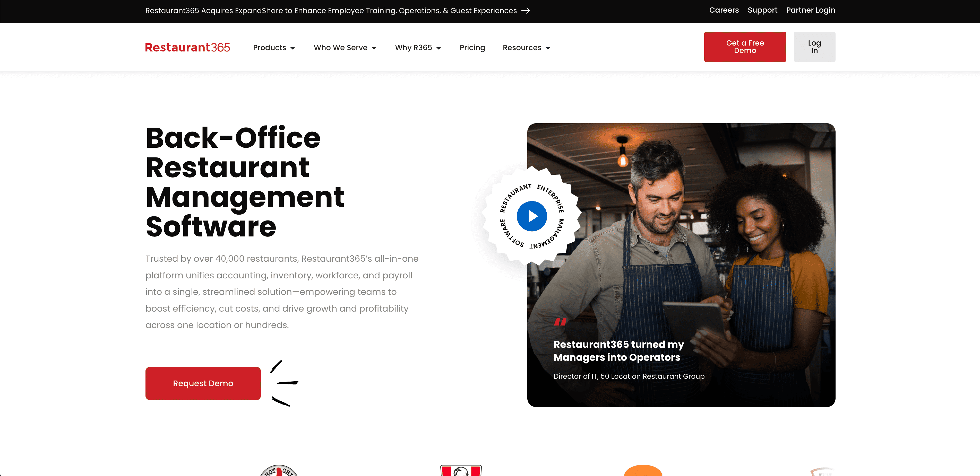Click the Restaurant365 logo

point(187,48)
